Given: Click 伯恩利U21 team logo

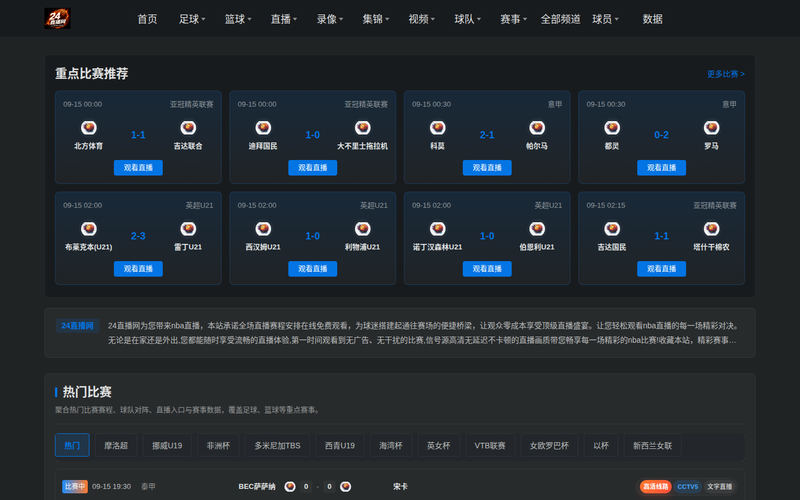Looking at the screenshot, I should coord(537,229).
